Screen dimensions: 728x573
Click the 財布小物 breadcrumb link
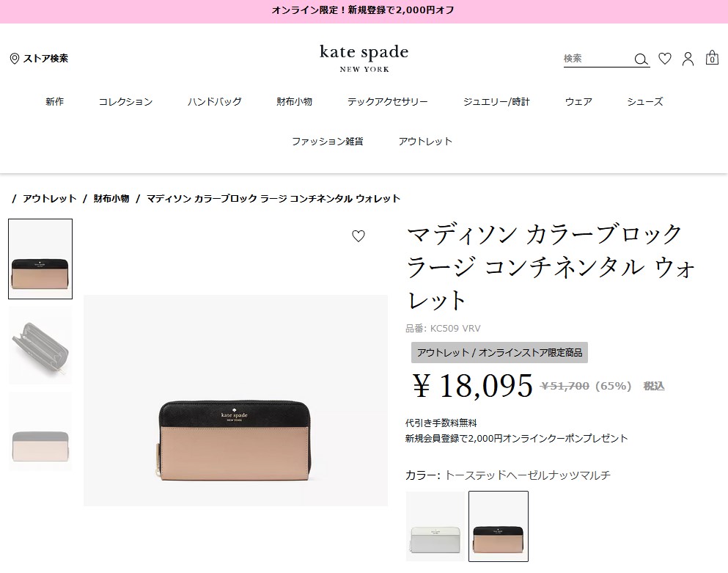[x=111, y=198]
